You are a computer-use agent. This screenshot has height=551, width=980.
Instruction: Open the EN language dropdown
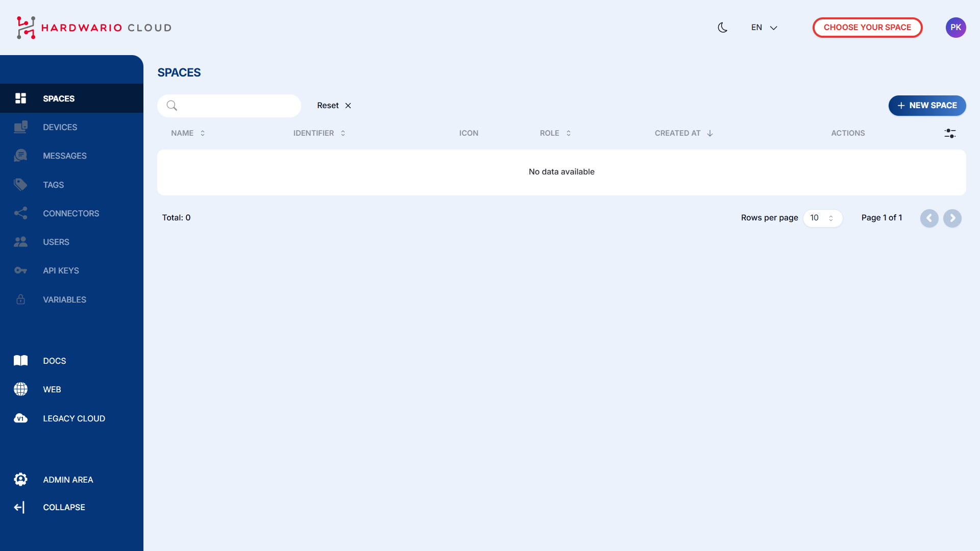[763, 28]
